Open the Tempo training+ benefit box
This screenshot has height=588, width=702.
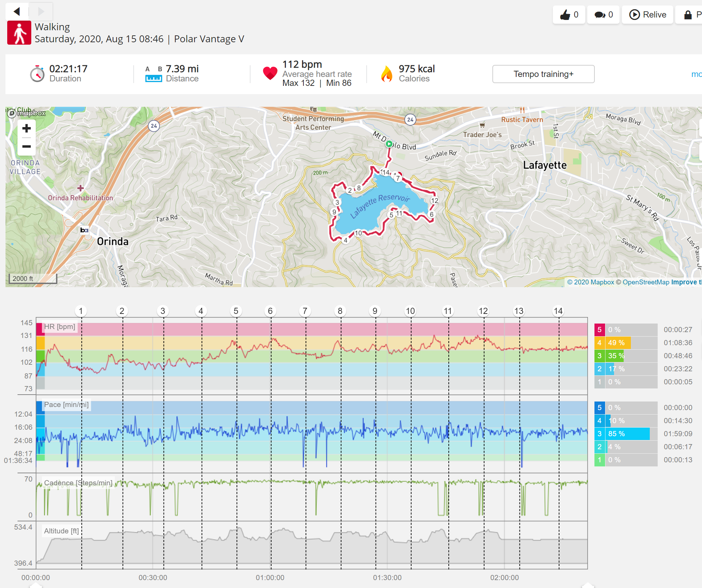coord(543,74)
